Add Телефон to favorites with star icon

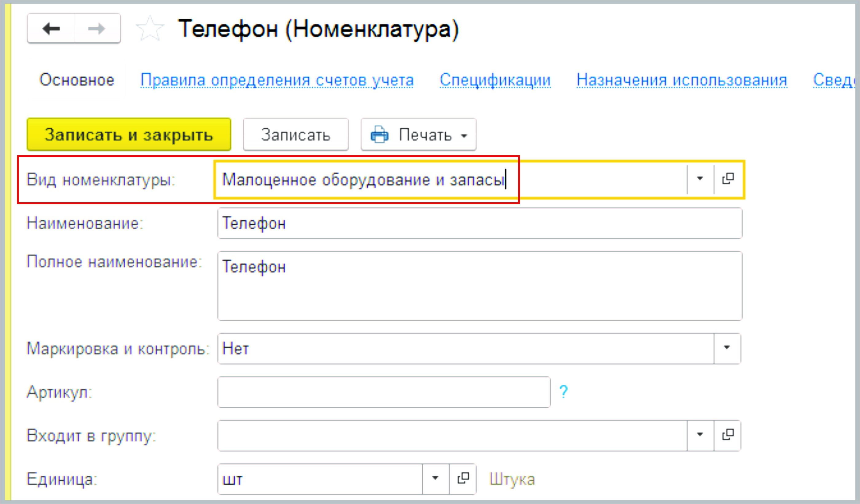150,29
